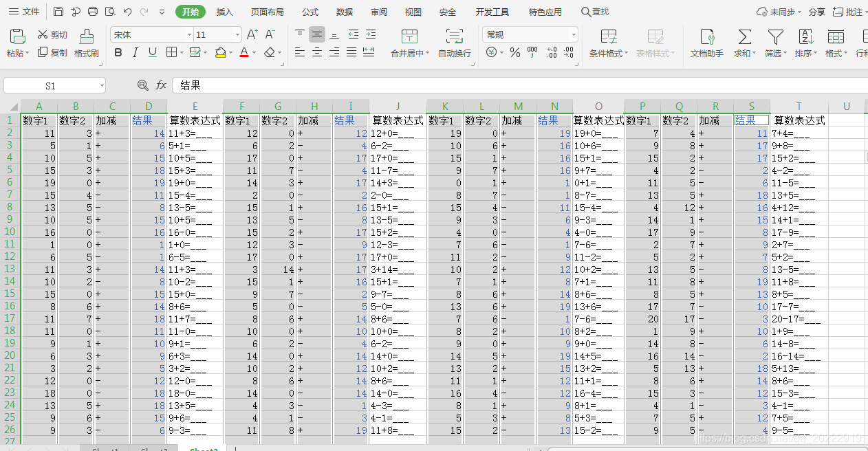The height and width of the screenshot is (451, 868).
Task: Decrease font size with A- icon
Action: point(270,34)
